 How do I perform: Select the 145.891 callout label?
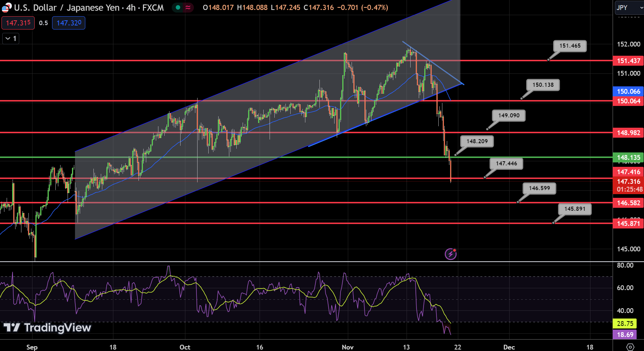point(575,209)
